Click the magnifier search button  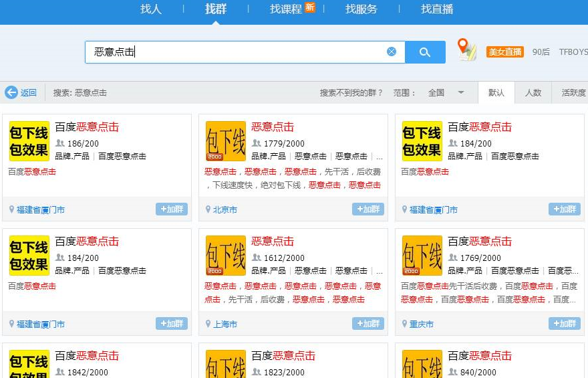coord(425,52)
